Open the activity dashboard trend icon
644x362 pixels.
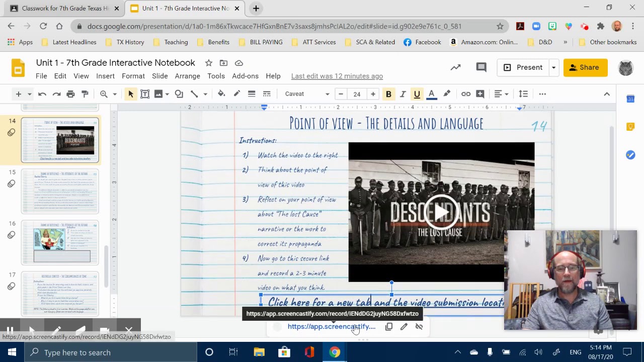pos(455,67)
